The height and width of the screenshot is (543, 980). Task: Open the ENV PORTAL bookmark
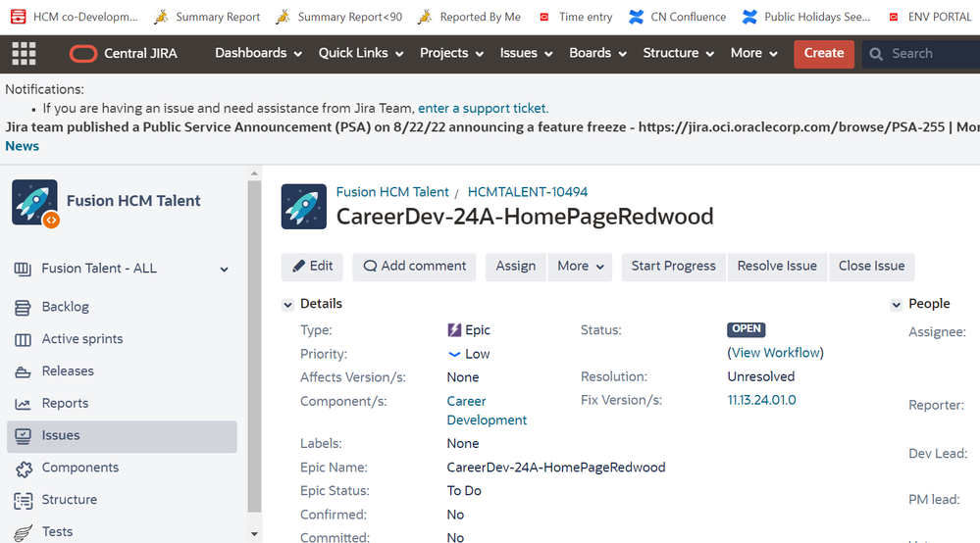point(930,17)
